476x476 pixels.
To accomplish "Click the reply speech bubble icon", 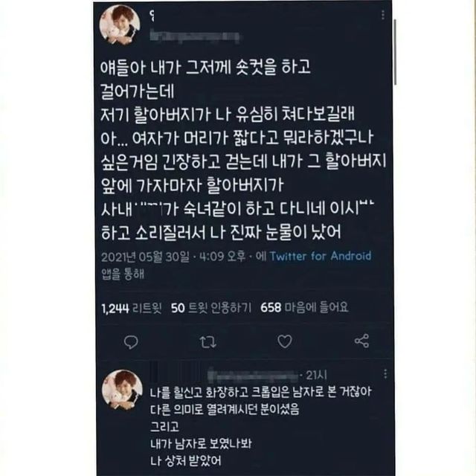I will [131, 342].
